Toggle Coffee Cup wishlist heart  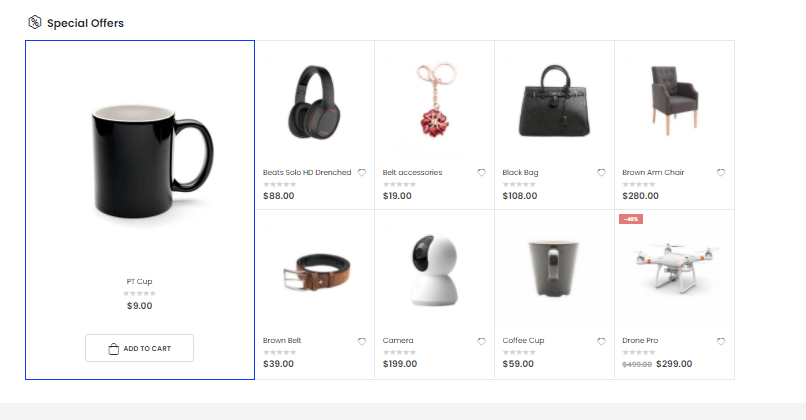click(601, 341)
